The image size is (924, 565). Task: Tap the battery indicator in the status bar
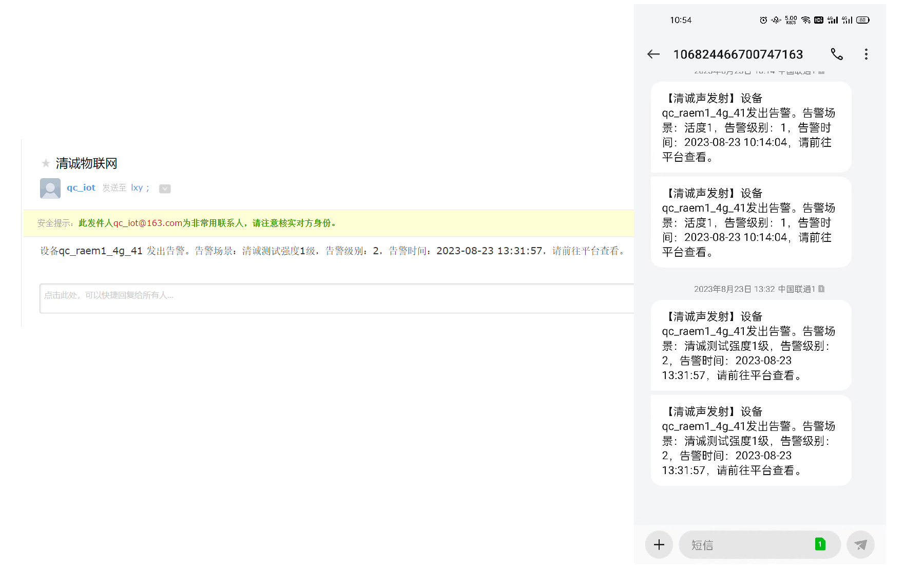(863, 20)
